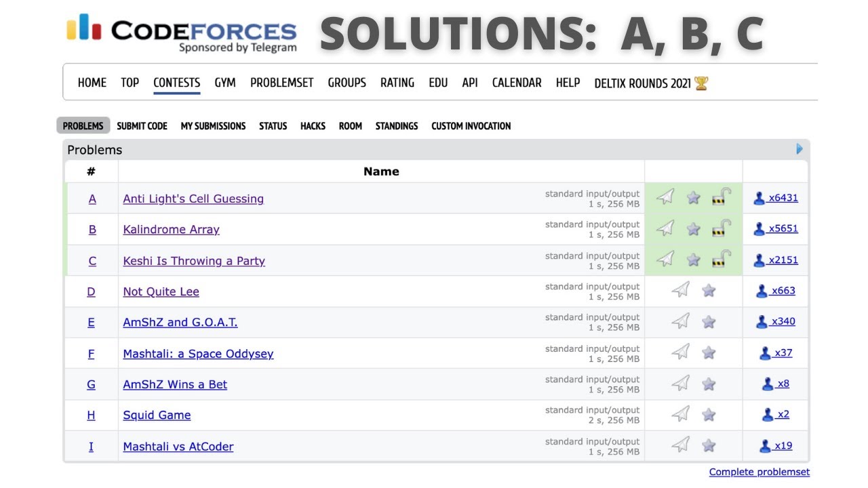This screenshot has width=868, height=488.
Task: Open Mashtali: a Space Oddysey link
Action: pos(198,353)
